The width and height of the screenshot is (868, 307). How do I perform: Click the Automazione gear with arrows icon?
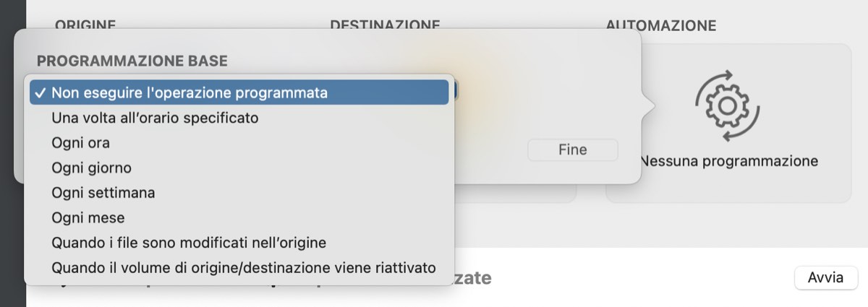point(727,105)
